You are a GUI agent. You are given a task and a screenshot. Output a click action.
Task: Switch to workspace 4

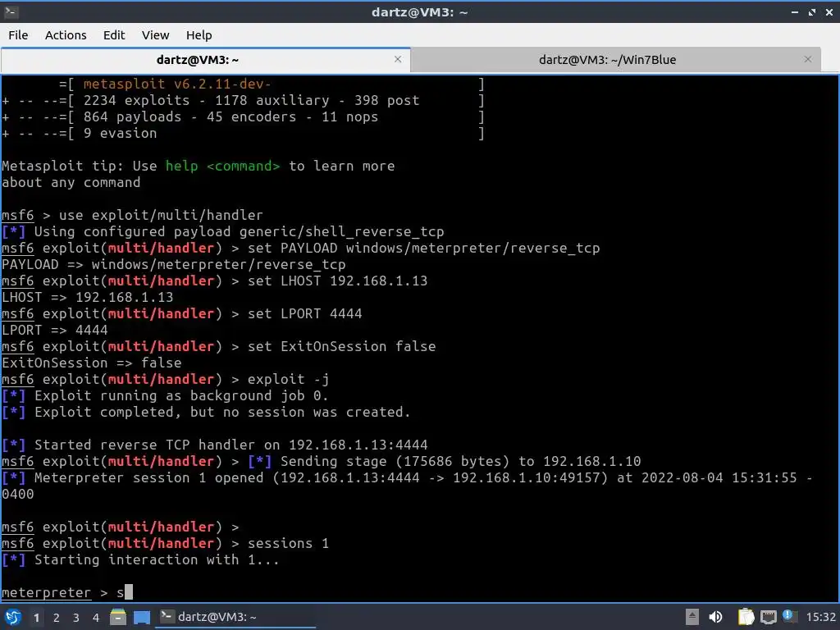[x=96, y=618]
